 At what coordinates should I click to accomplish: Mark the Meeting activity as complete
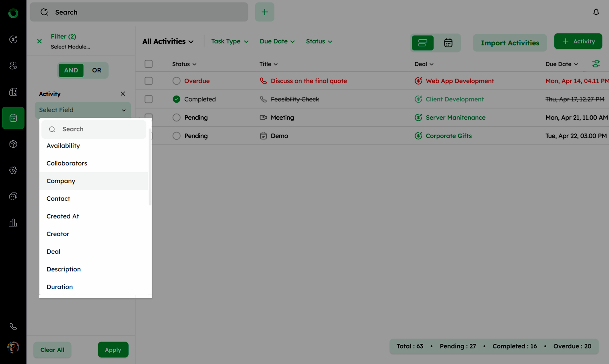(x=176, y=117)
